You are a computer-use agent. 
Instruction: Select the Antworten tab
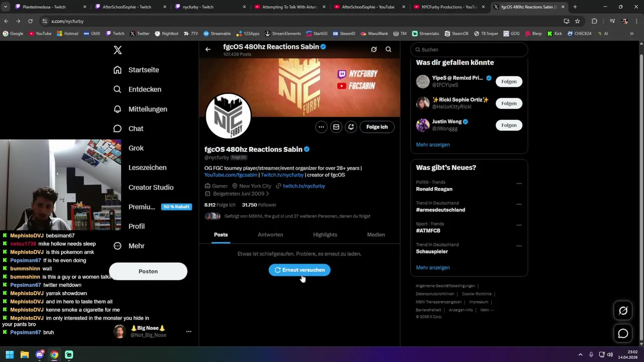pos(270,235)
